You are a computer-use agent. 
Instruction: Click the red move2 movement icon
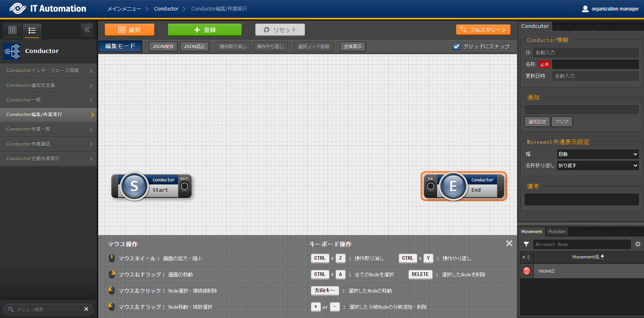[x=527, y=271]
